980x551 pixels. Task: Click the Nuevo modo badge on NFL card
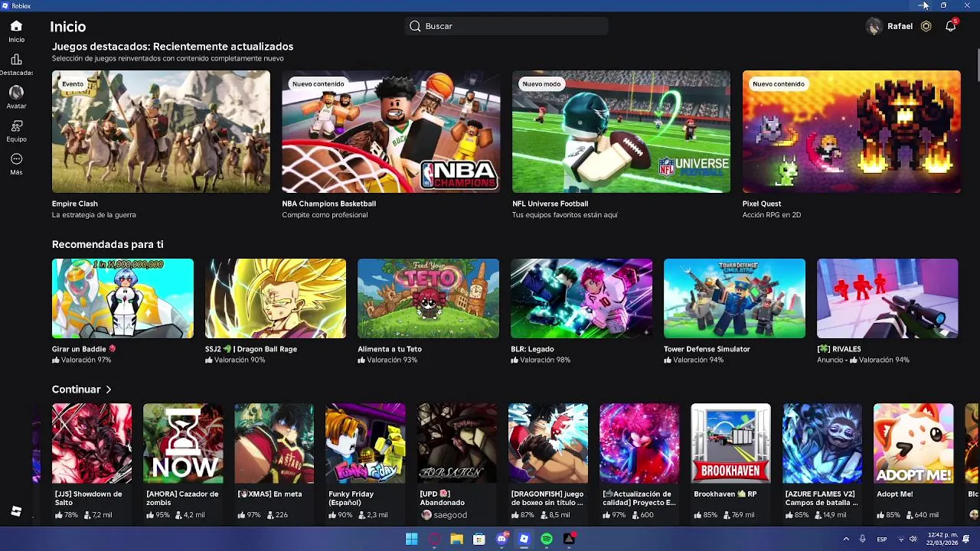click(541, 84)
